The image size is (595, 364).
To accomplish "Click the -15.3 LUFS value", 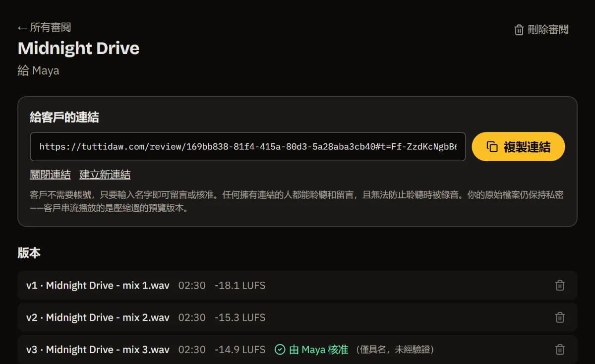I will 240,317.
